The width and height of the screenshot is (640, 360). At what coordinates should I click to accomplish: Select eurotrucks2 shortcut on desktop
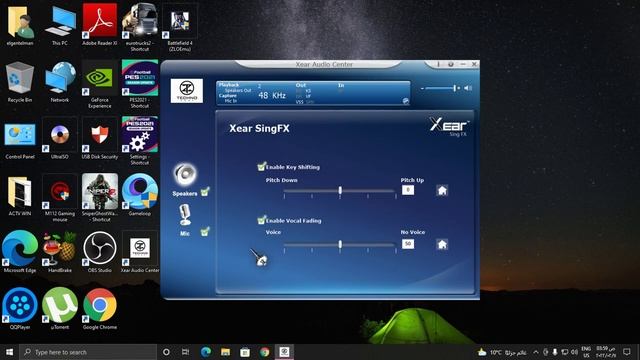click(140, 28)
